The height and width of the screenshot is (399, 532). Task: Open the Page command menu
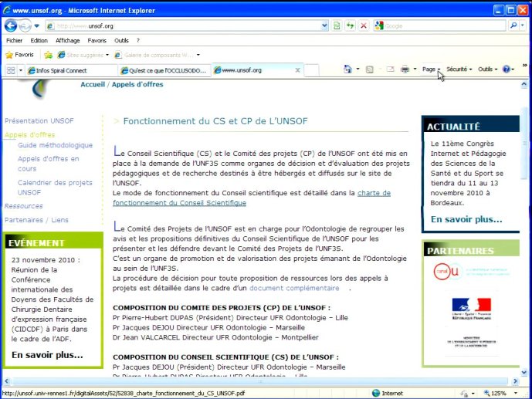[x=431, y=69]
